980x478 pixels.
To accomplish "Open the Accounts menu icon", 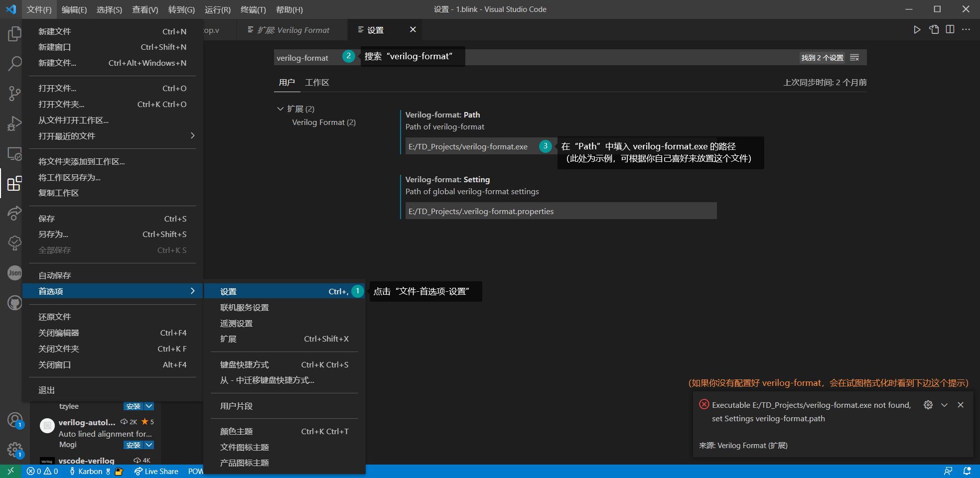I will tap(14, 420).
